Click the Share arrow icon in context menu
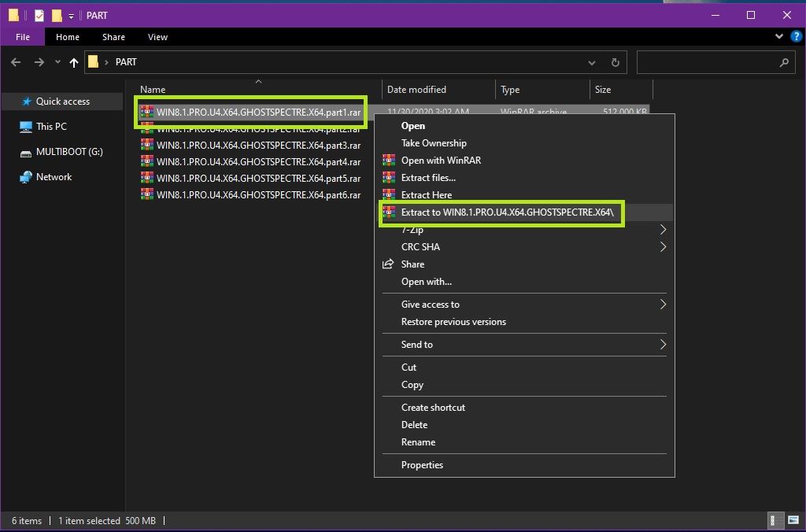The image size is (806, 532). click(x=388, y=264)
